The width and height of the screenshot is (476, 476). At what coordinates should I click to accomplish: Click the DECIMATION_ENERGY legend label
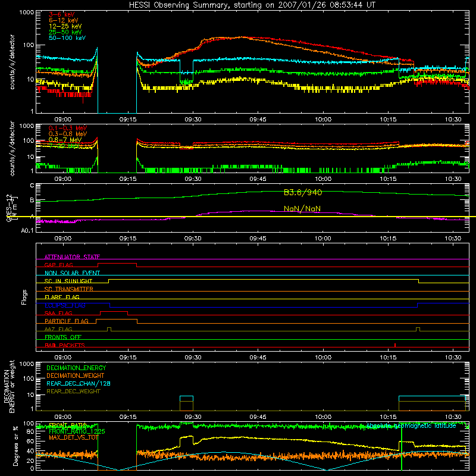76,368
